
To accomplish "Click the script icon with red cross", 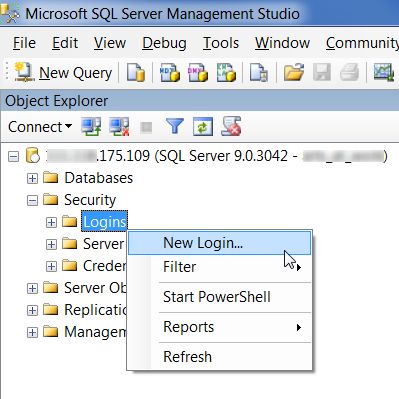I will tap(231, 126).
